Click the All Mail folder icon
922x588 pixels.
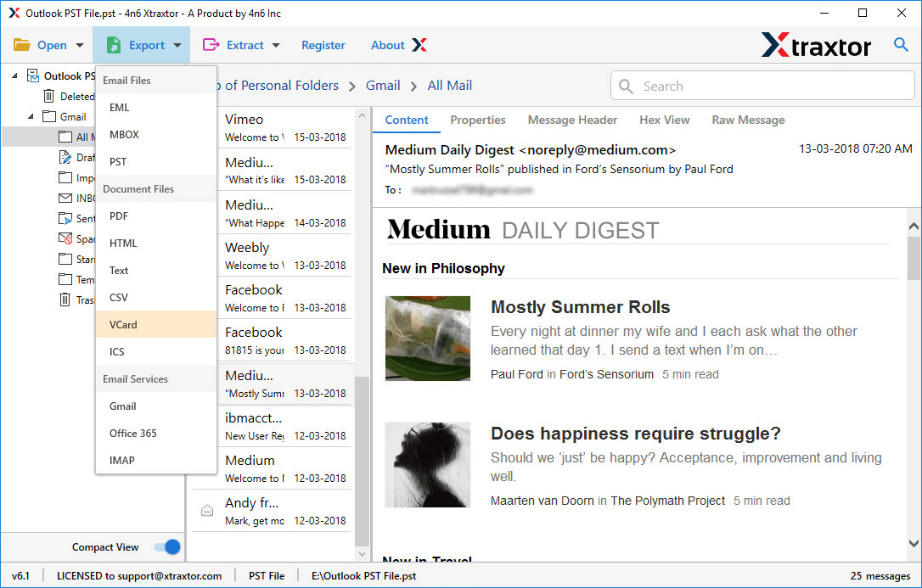point(65,137)
